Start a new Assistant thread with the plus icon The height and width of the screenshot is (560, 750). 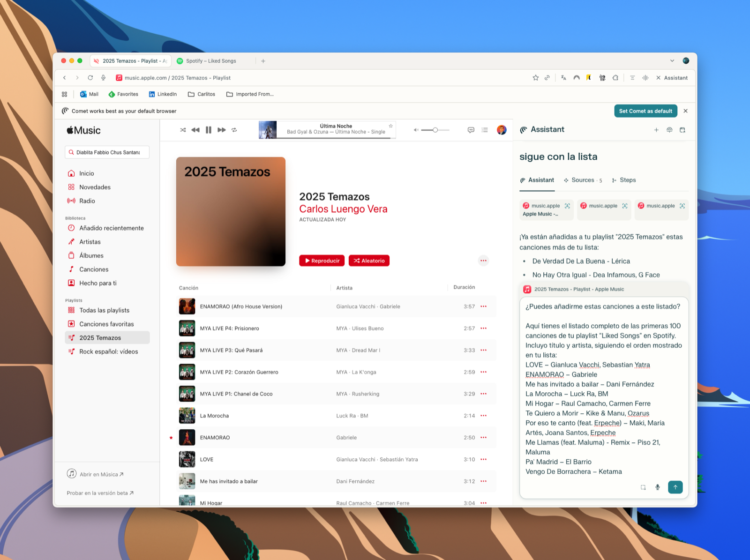[656, 130]
